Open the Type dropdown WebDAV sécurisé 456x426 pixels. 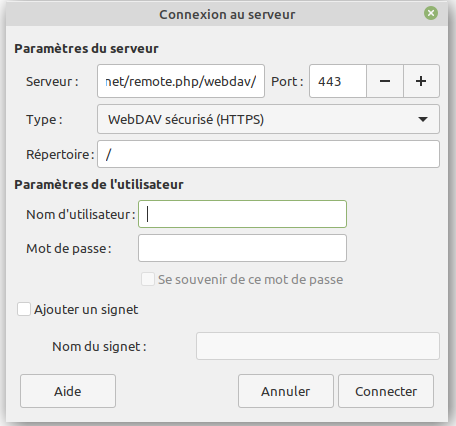[x=268, y=119]
